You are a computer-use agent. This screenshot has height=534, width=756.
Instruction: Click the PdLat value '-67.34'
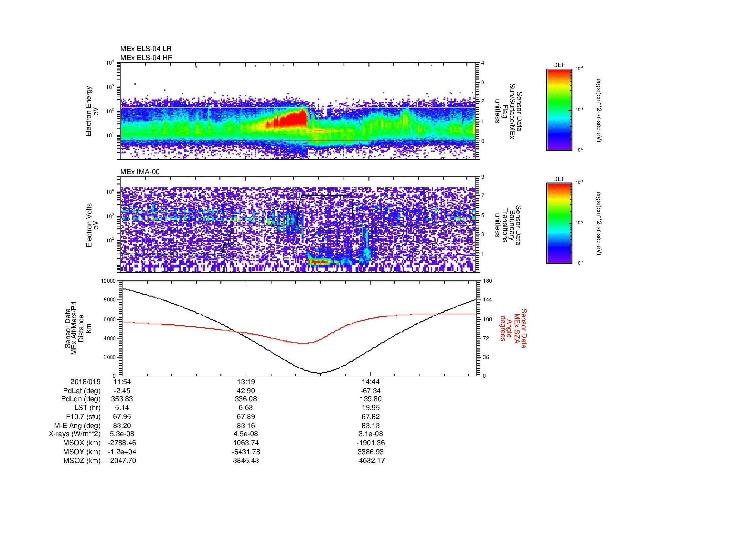coord(371,391)
